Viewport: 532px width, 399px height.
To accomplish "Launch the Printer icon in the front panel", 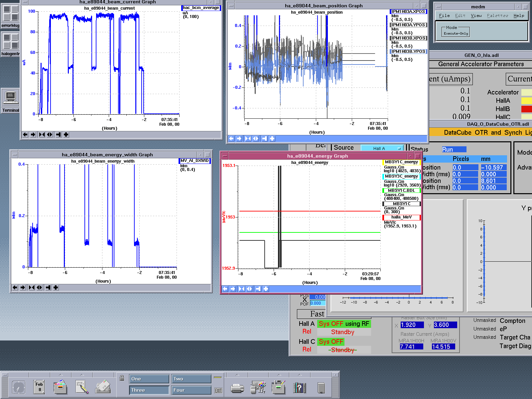I will [x=237, y=388].
